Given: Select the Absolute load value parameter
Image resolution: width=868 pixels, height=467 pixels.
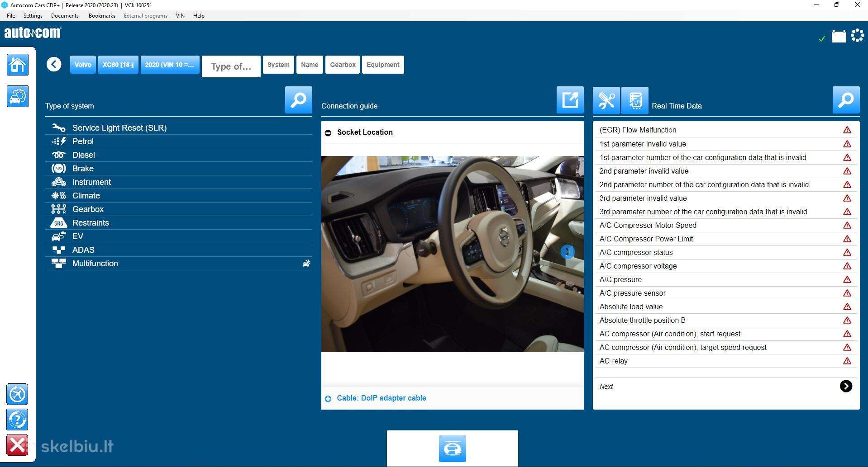Looking at the screenshot, I should [x=726, y=307].
